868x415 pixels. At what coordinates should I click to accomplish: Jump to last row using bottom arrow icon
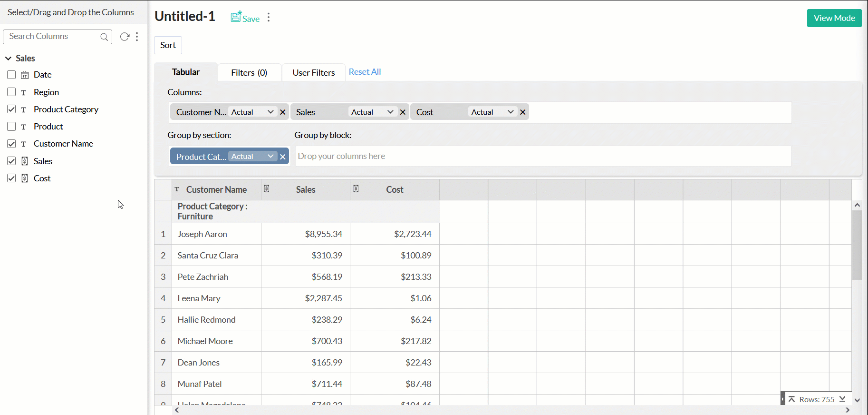point(842,399)
